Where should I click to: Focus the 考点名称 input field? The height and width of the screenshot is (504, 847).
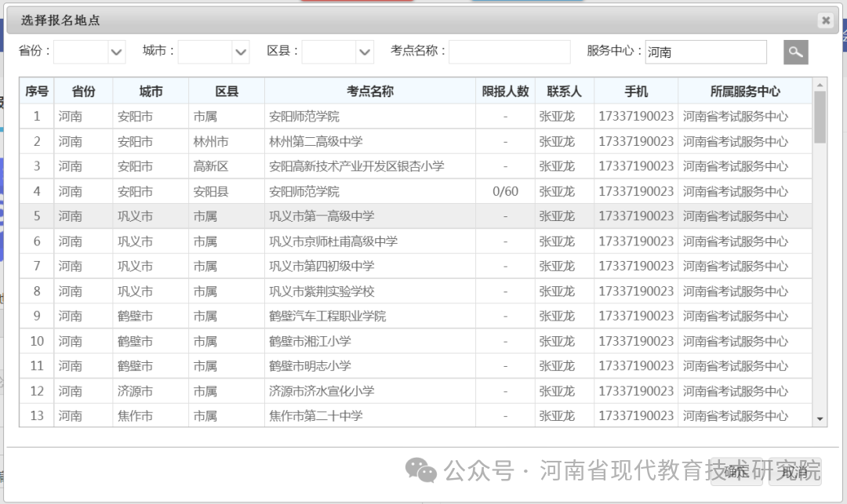click(510, 52)
